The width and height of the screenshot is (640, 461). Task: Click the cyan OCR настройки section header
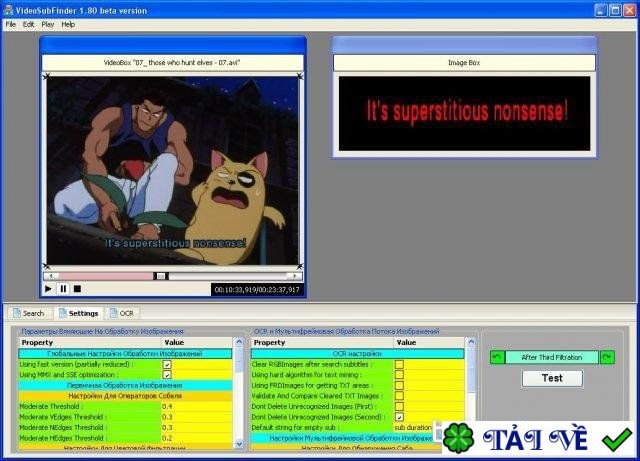click(358, 354)
